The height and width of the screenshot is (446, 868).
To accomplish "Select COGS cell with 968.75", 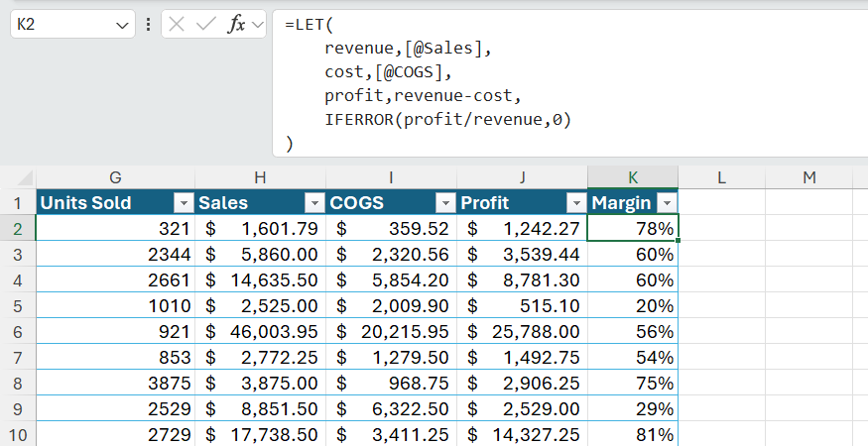I will pyautogui.click(x=391, y=383).
